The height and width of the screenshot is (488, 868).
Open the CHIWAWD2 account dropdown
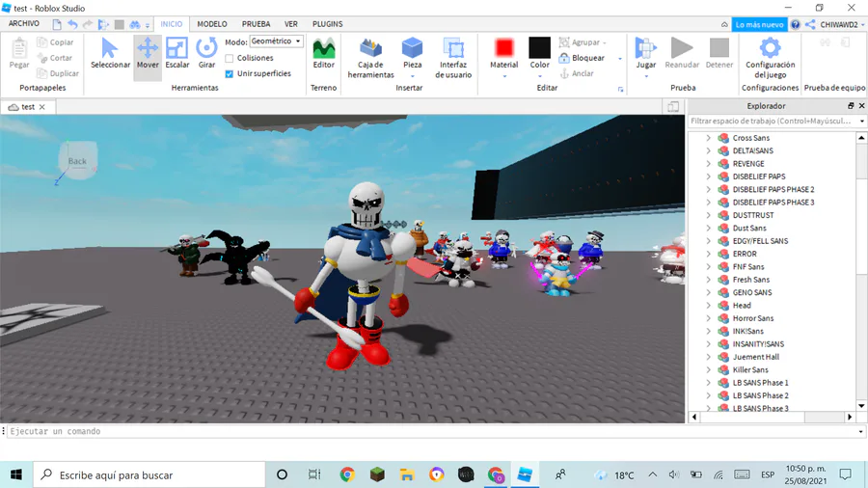(x=842, y=24)
